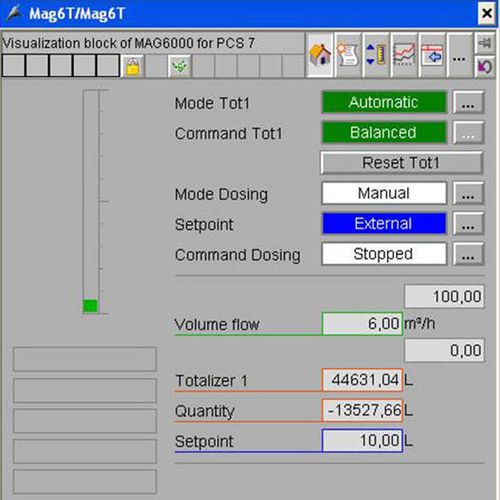Open Mode Dosing selection ellipsis button
Image resolution: width=500 pixels, height=500 pixels.
coord(468,193)
